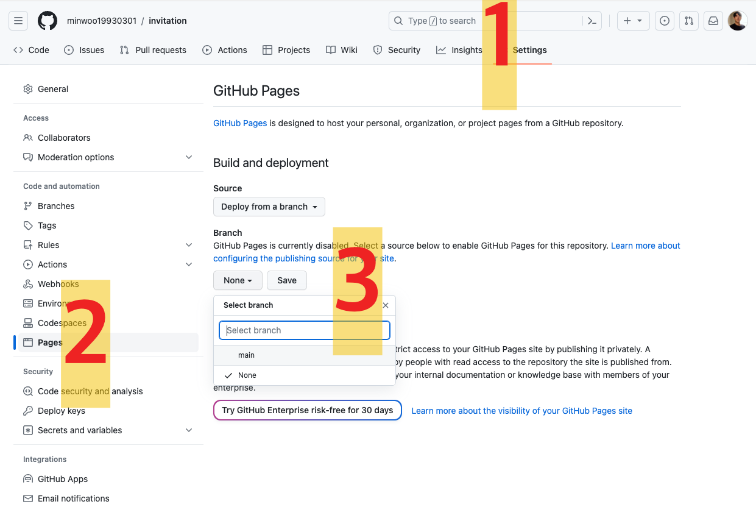Image resolution: width=756 pixels, height=532 pixels.
Task: Click the Codespaces icon in sidebar
Action: [28, 323]
